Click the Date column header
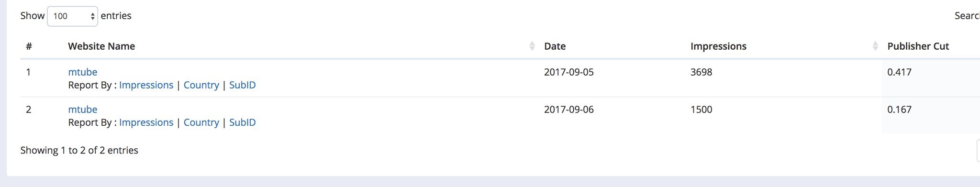 [555, 46]
